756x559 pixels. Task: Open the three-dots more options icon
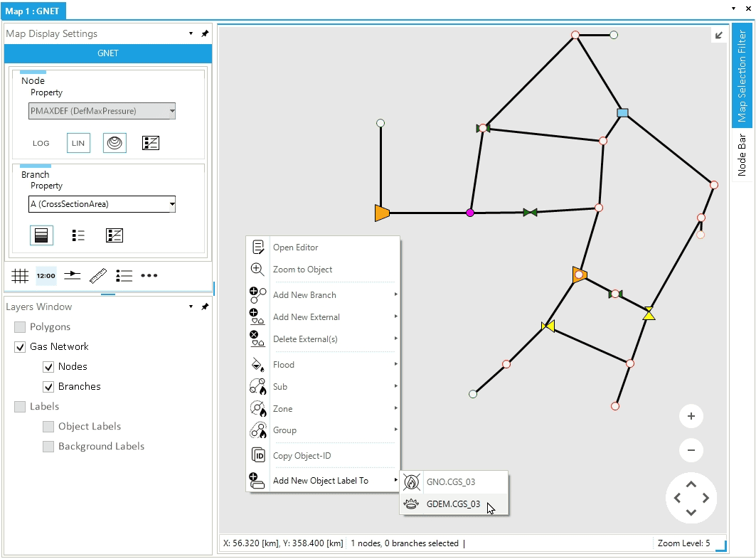click(149, 276)
